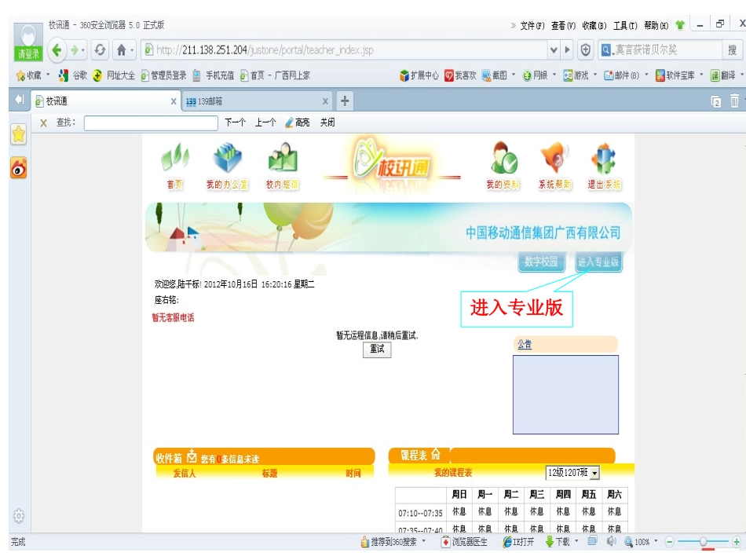This screenshot has height=560, width=746.
Task: Select the 校讯通 tab
Action: pyautogui.click(x=106, y=101)
